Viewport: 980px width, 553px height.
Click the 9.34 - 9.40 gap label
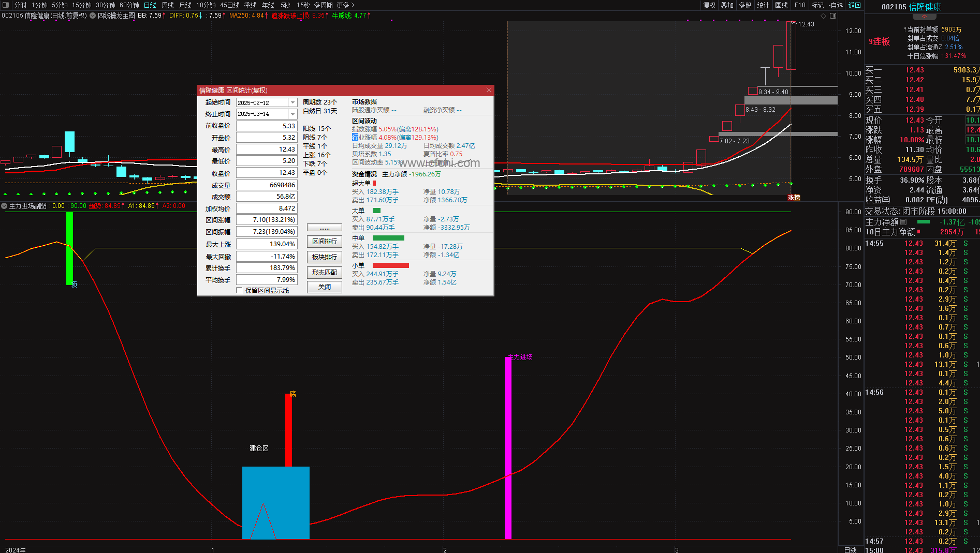point(773,92)
